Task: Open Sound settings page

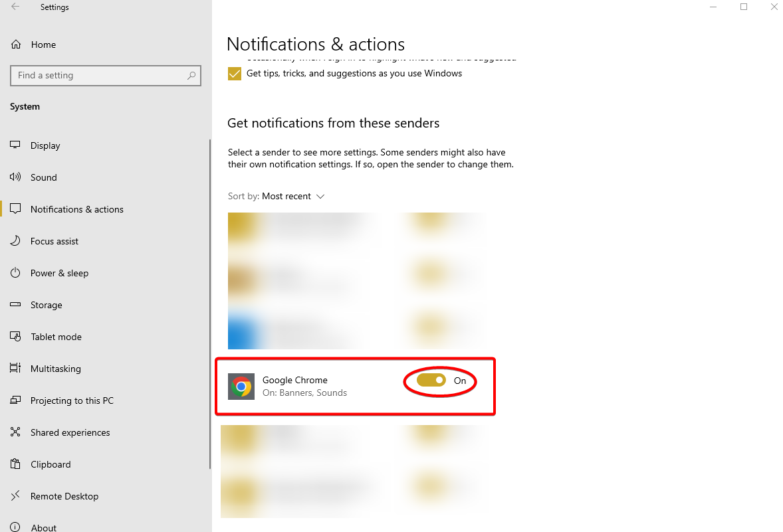Action: pyautogui.click(x=43, y=177)
